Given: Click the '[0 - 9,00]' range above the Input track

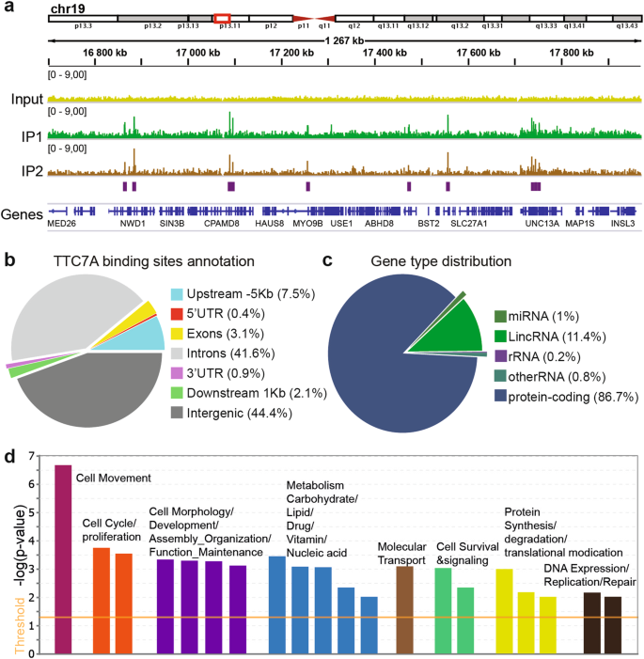Looking at the screenshot, I should 68,75.
